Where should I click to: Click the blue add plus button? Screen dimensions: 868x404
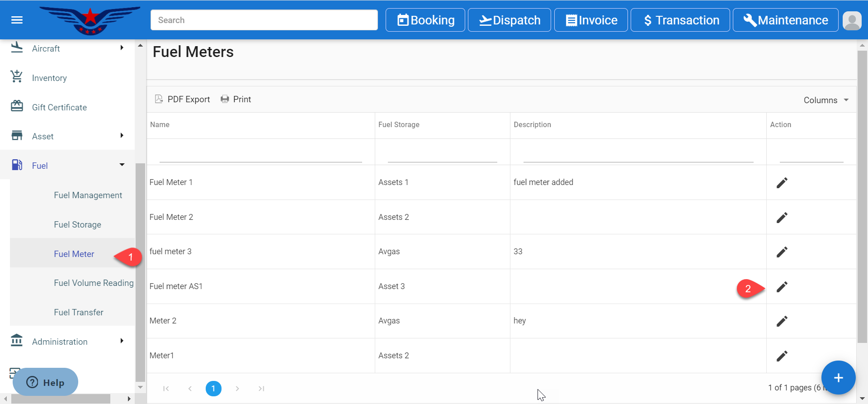838,378
